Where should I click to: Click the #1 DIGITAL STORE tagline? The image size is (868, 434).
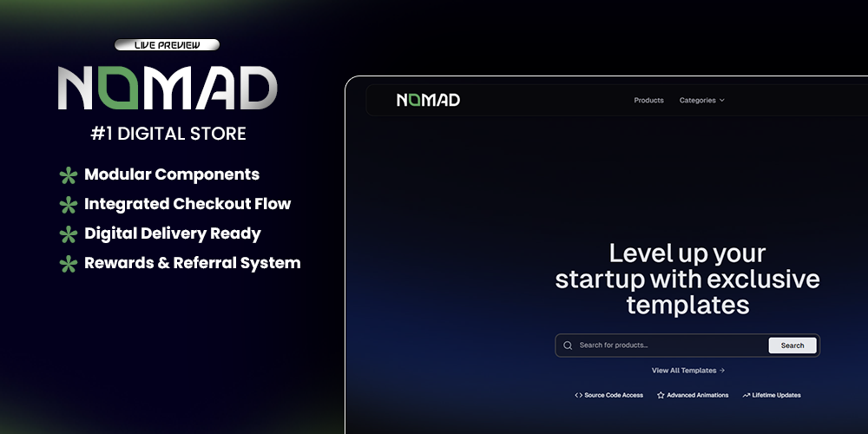[168, 134]
